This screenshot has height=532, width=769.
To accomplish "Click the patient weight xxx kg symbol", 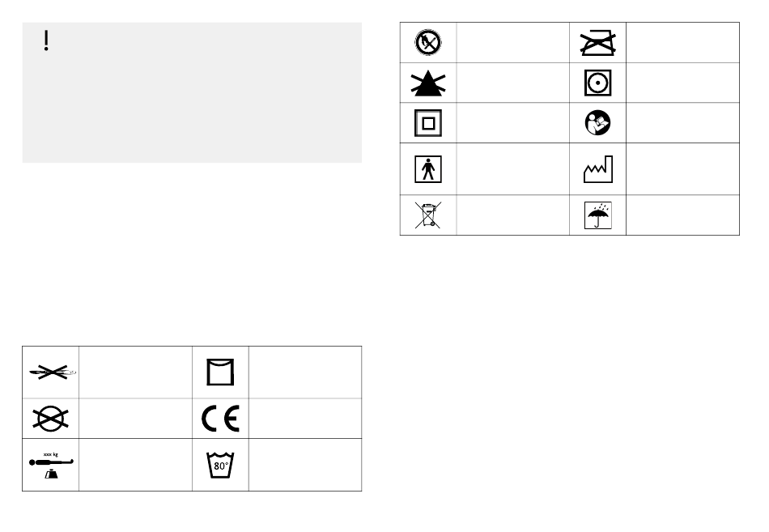I will pos(51,465).
